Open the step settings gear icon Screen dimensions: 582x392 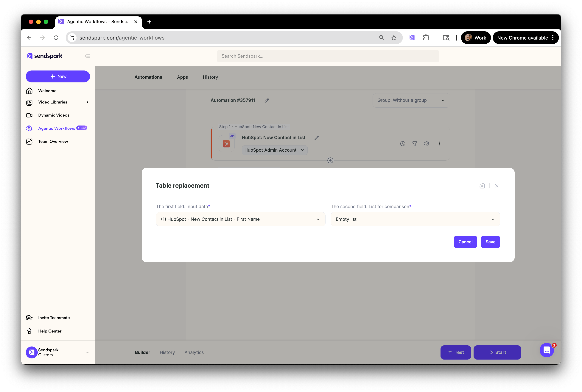pyautogui.click(x=427, y=143)
